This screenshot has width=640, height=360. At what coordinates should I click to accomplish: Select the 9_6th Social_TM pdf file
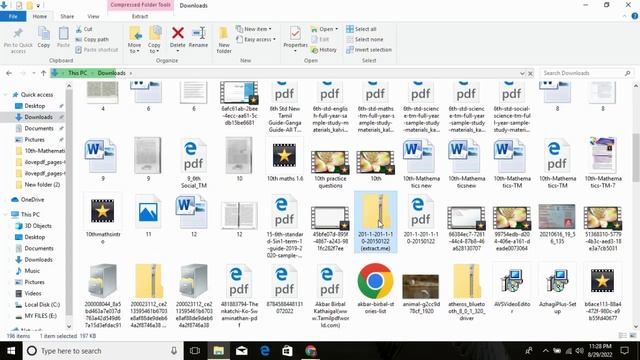(193, 163)
